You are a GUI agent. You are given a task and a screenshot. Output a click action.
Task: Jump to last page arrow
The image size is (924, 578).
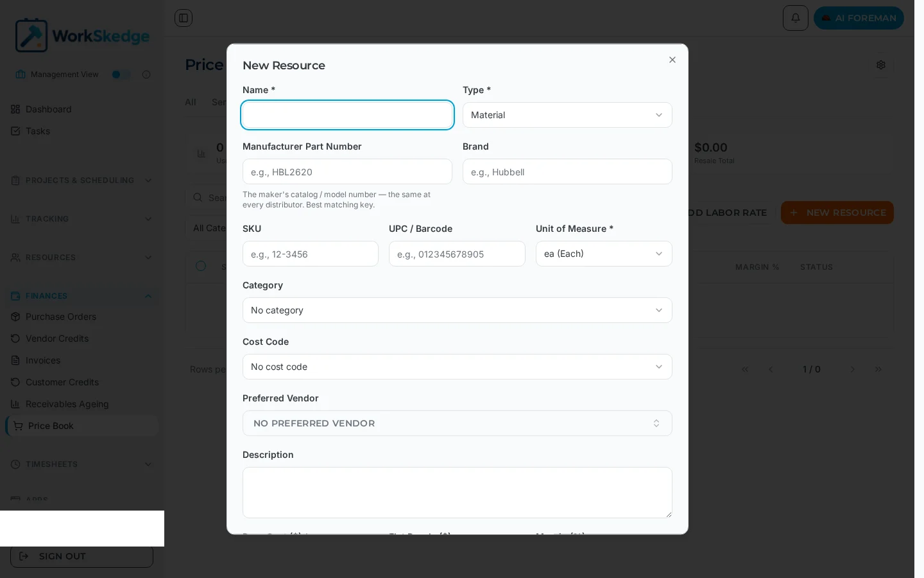point(878,369)
